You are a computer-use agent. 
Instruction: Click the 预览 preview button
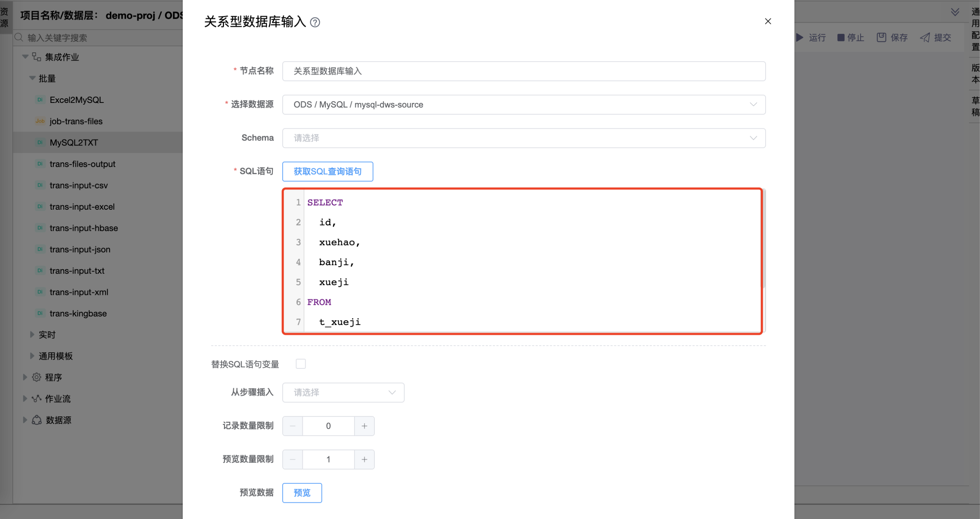pos(302,492)
